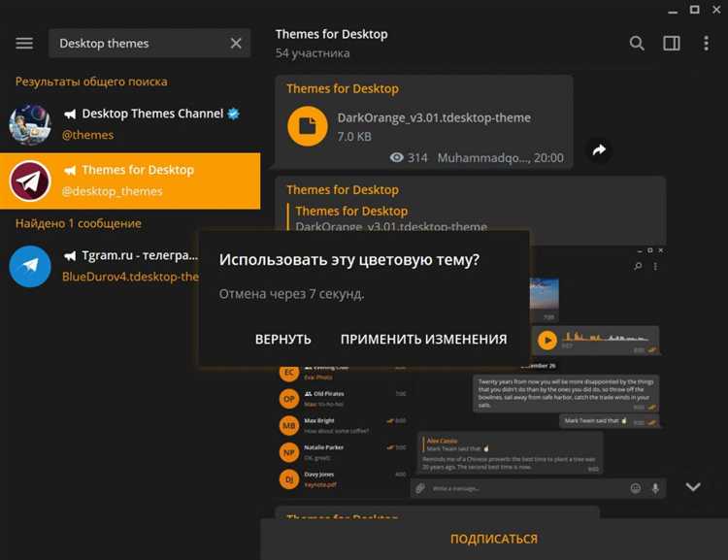Click ПРИМЕНИТЬ ИЗМЕНЕНИЯ to keep theme
Image resolution: width=728 pixels, height=560 pixels.
[424, 340]
